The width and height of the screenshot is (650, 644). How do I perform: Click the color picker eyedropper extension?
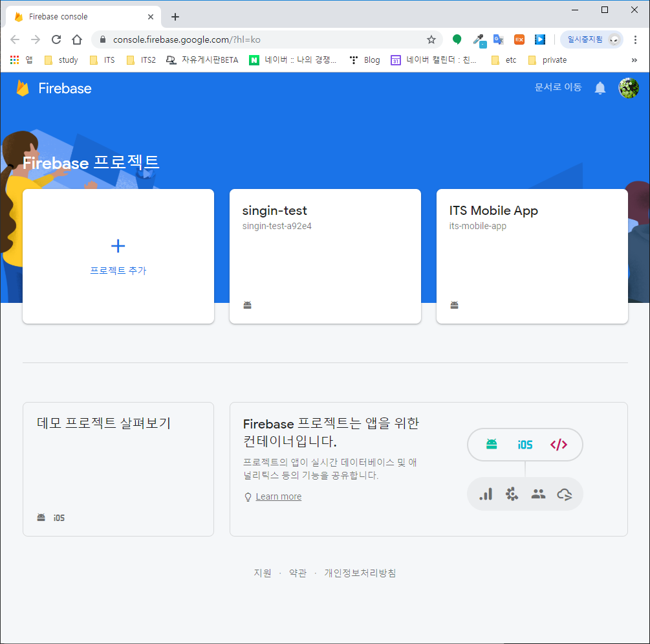[x=480, y=40]
